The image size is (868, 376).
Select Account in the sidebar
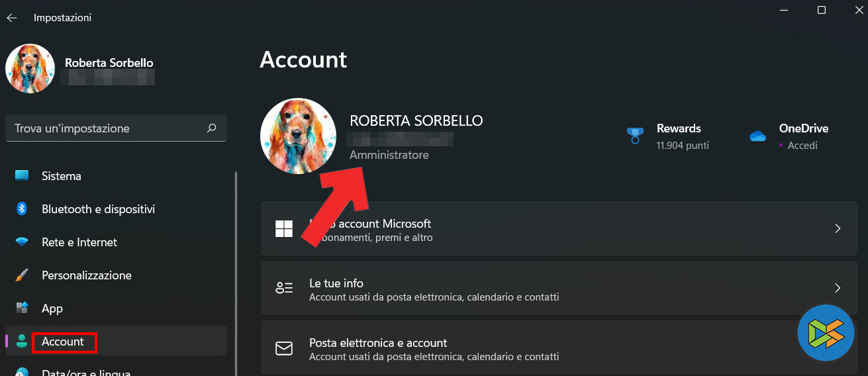coord(63,342)
